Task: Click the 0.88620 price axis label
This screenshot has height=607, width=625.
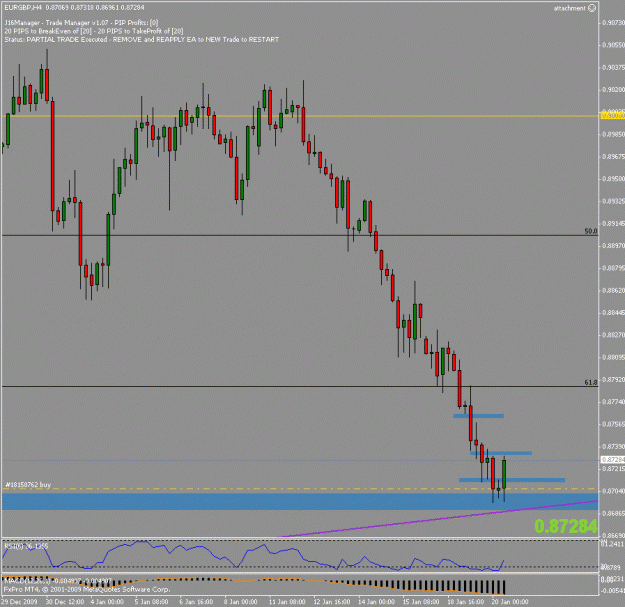Action: pyautogui.click(x=613, y=291)
